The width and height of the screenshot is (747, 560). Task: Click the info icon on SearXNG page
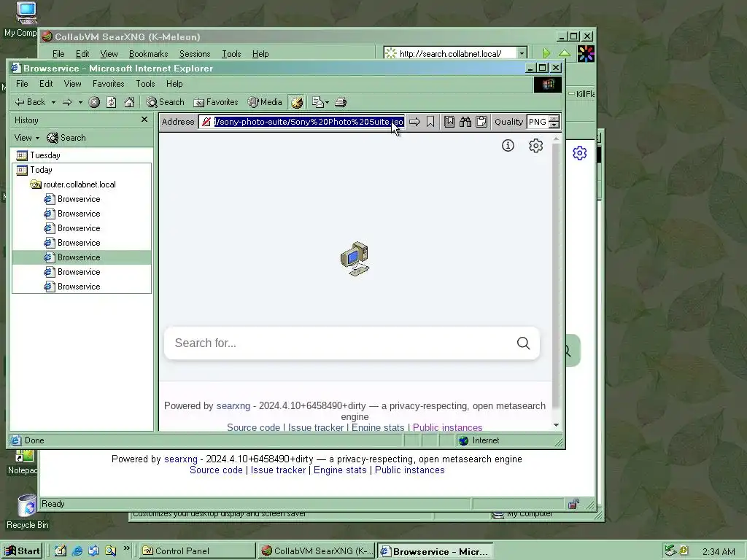click(x=508, y=145)
